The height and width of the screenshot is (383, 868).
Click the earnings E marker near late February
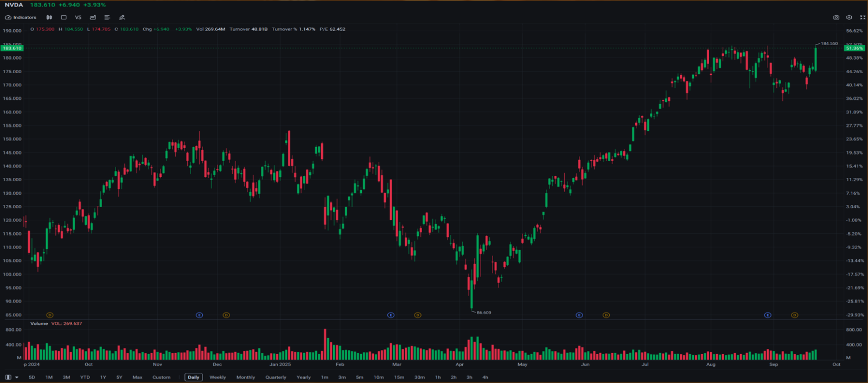click(x=391, y=315)
